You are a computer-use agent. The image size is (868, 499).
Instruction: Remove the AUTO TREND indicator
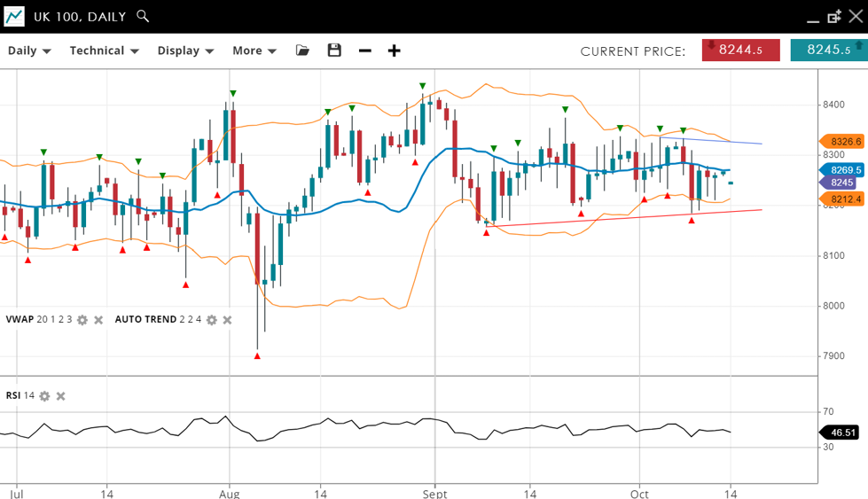pyautogui.click(x=227, y=320)
